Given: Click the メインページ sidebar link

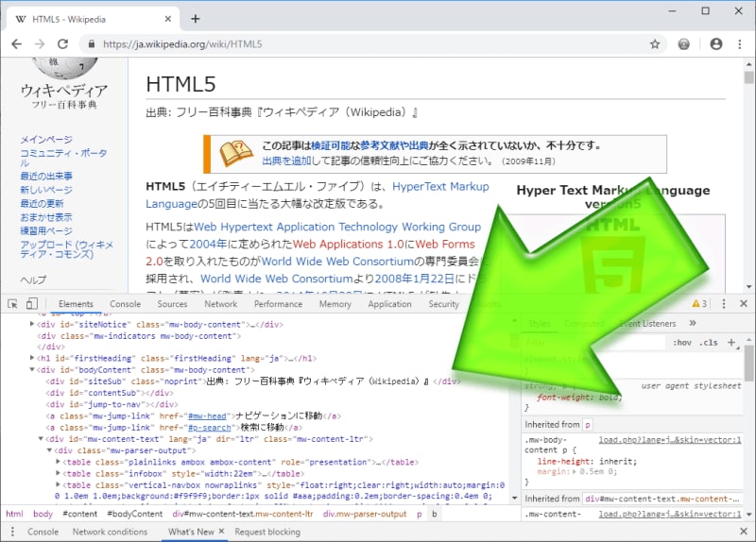Looking at the screenshot, I should coord(46,139).
